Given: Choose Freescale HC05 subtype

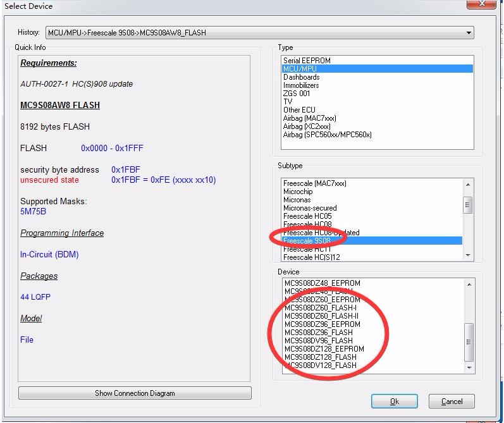Looking at the screenshot, I should pyautogui.click(x=307, y=216).
